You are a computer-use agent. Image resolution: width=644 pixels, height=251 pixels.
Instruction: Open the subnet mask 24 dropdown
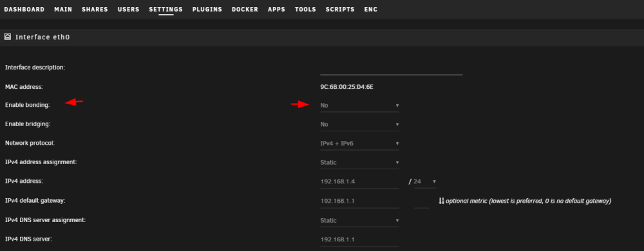click(x=425, y=181)
